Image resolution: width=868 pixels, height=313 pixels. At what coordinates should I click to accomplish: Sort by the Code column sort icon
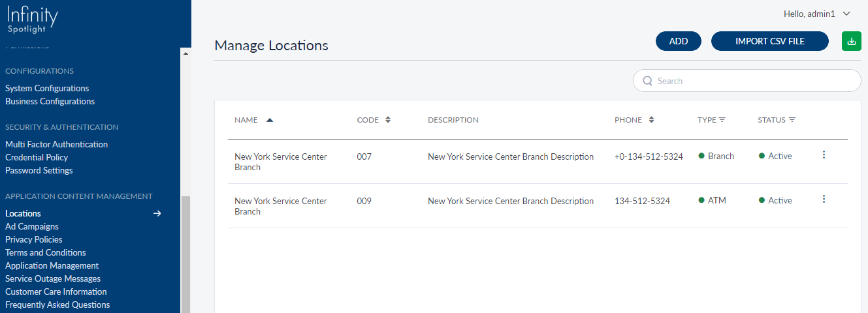pyautogui.click(x=388, y=120)
